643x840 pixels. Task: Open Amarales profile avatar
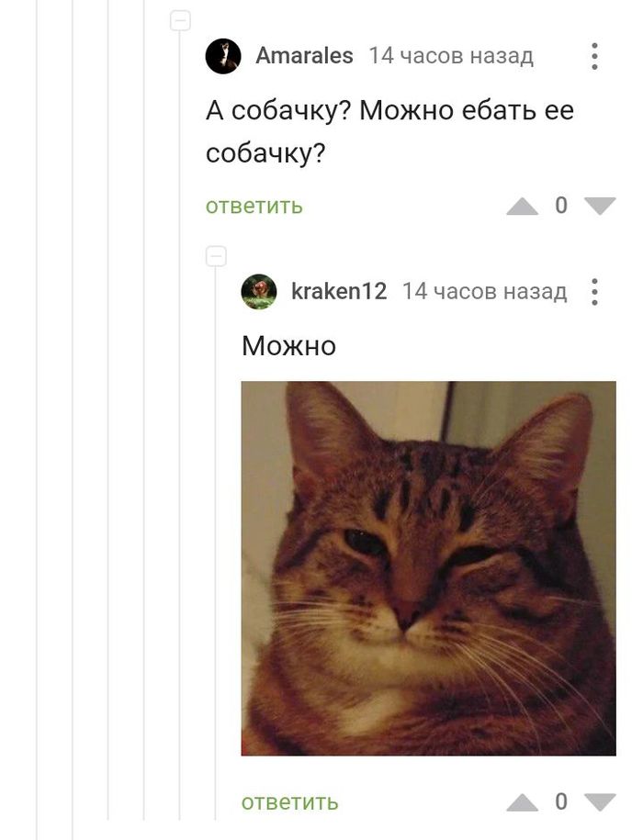click(x=223, y=56)
